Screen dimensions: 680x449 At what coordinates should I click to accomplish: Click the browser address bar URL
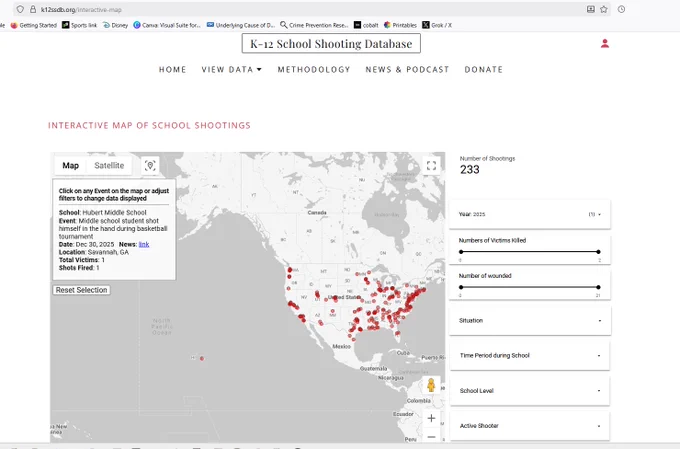click(x=81, y=10)
